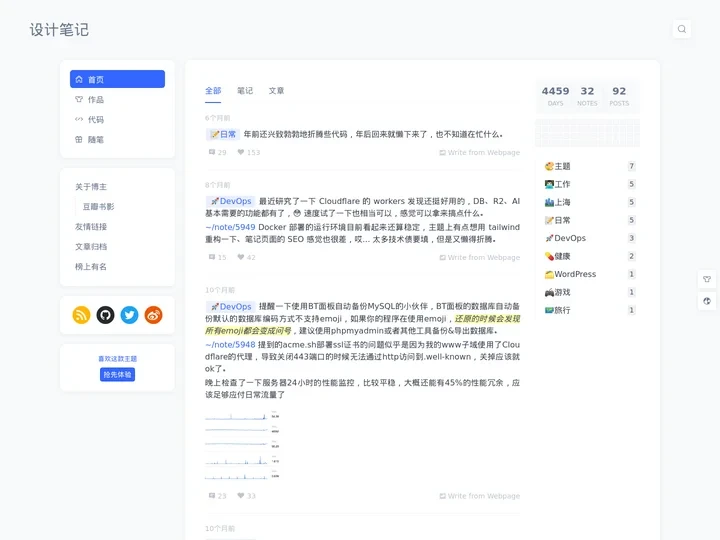Click the 32 NOTES statistic
The image size is (720, 540).
point(587,96)
